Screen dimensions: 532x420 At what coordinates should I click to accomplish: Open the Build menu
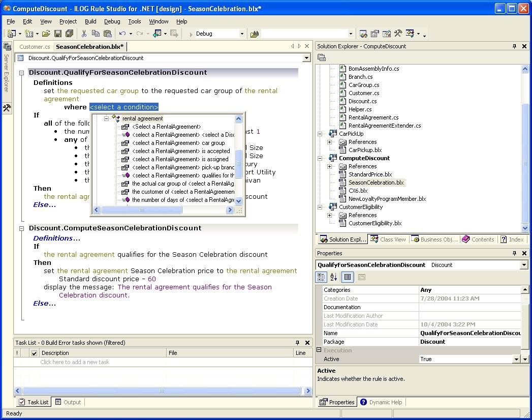[x=90, y=21]
